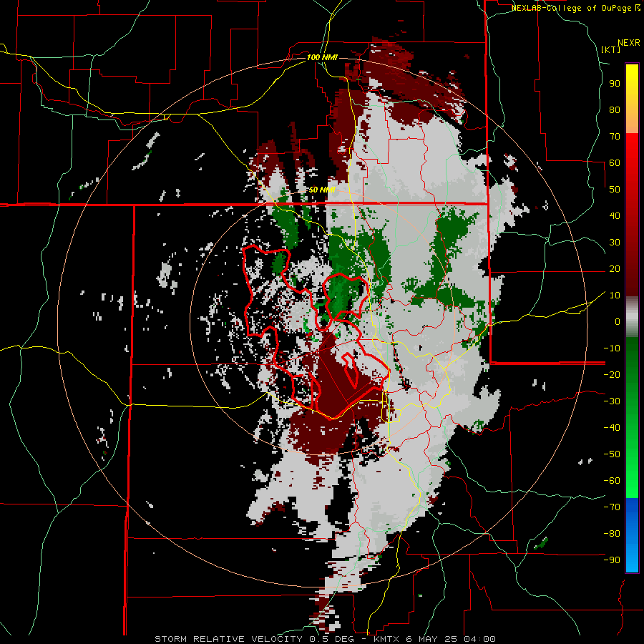The height and width of the screenshot is (644, 644).
Task: Select the -60 value on the velocity scale
Action: (612, 481)
